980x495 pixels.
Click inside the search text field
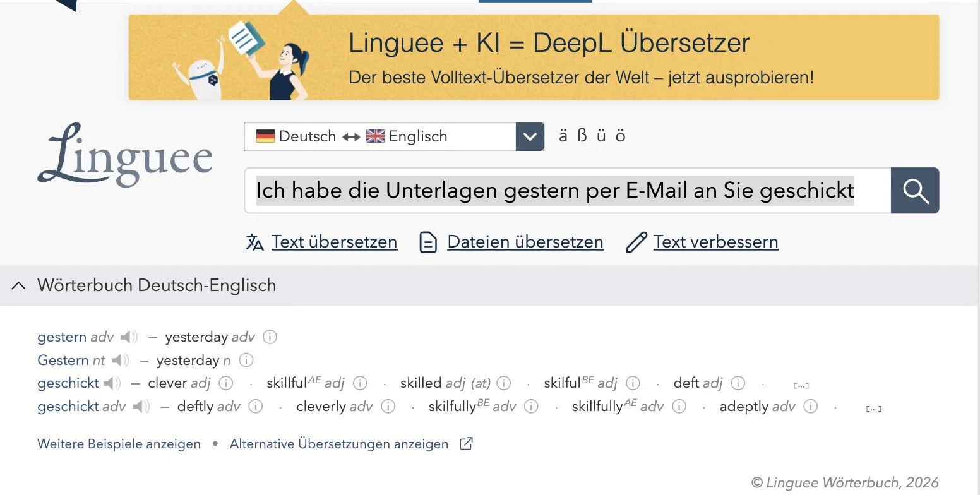tap(568, 190)
